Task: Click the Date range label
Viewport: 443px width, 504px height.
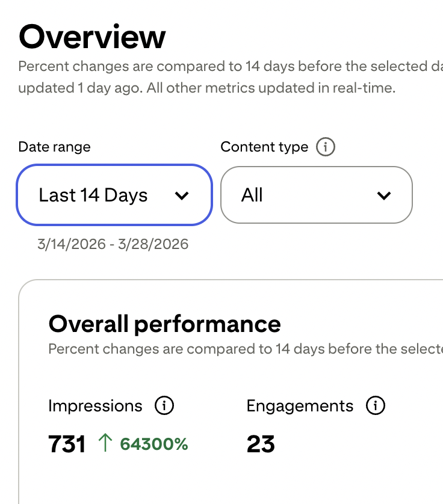Action: [54, 147]
